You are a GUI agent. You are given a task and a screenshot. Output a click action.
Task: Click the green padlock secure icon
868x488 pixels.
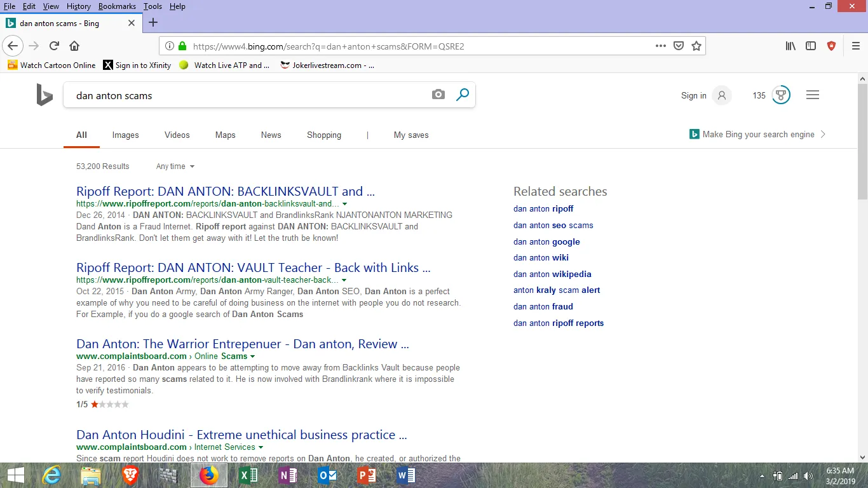[x=182, y=46]
